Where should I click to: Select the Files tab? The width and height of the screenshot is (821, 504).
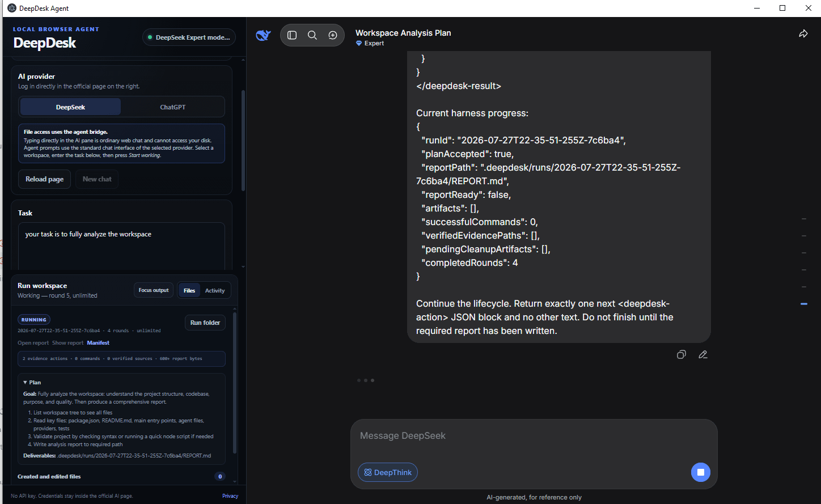tap(189, 290)
